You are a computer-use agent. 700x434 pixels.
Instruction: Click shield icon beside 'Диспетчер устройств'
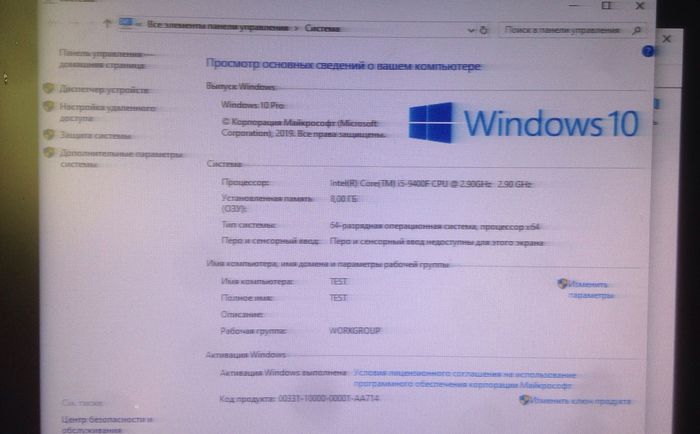[x=48, y=88]
